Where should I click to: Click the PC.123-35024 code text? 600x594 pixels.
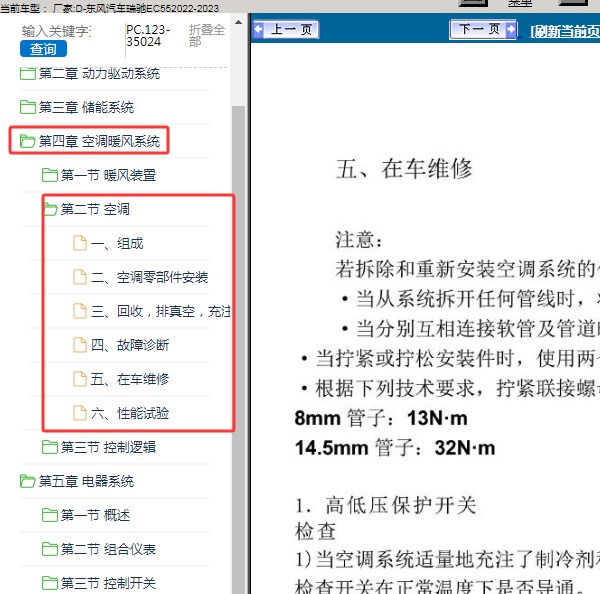pyautogui.click(x=148, y=35)
